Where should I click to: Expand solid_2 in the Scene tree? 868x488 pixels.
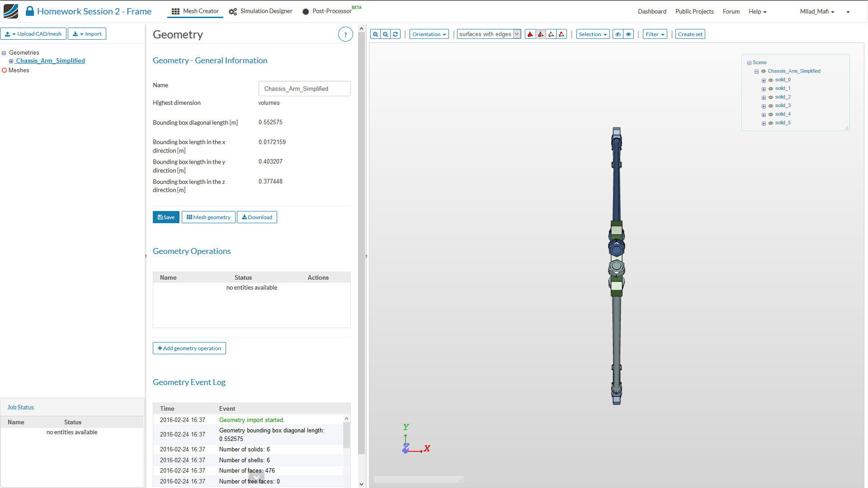[x=764, y=98]
